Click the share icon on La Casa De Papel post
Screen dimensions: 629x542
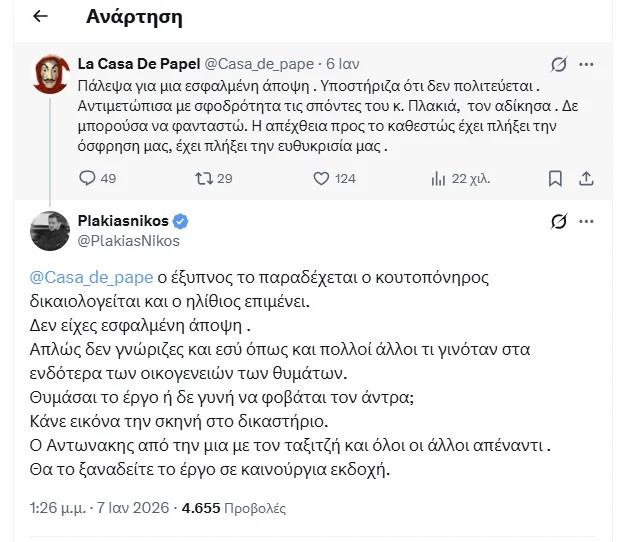pyautogui.click(x=587, y=178)
